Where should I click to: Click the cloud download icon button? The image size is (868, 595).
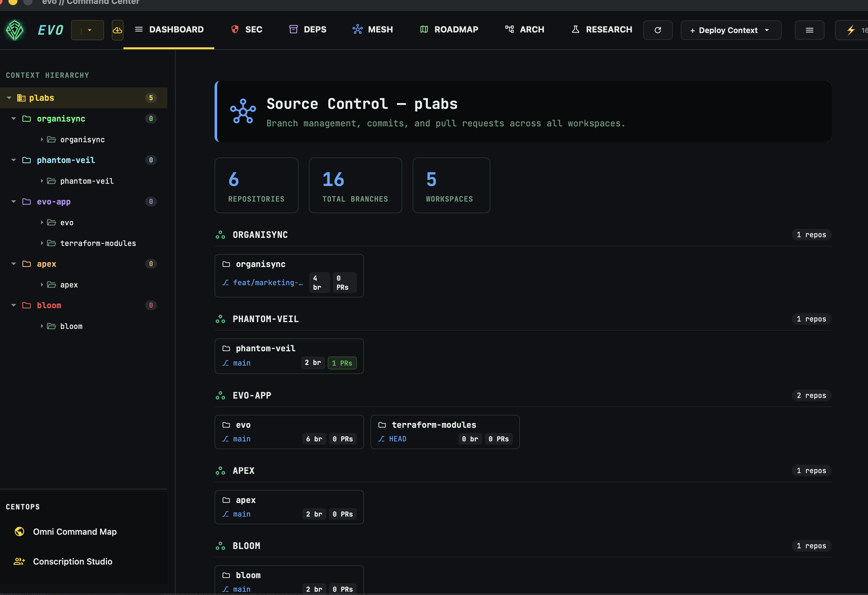tap(117, 30)
